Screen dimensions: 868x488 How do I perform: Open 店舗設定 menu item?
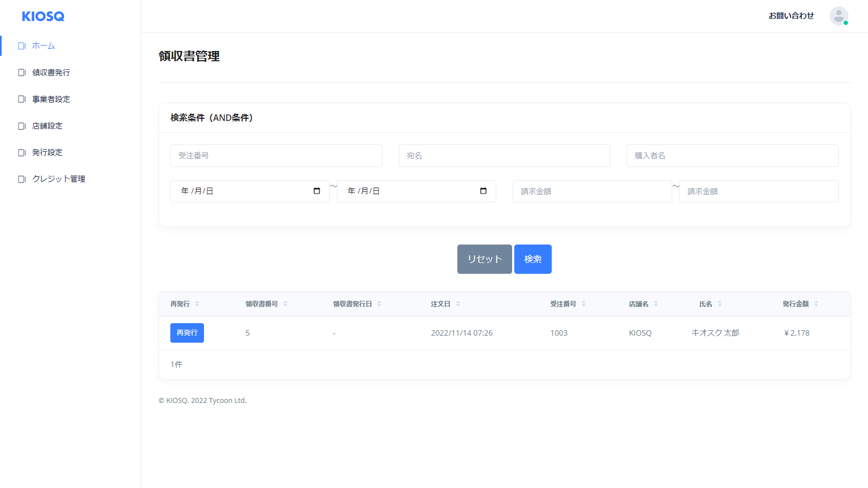(x=47, y=126)
